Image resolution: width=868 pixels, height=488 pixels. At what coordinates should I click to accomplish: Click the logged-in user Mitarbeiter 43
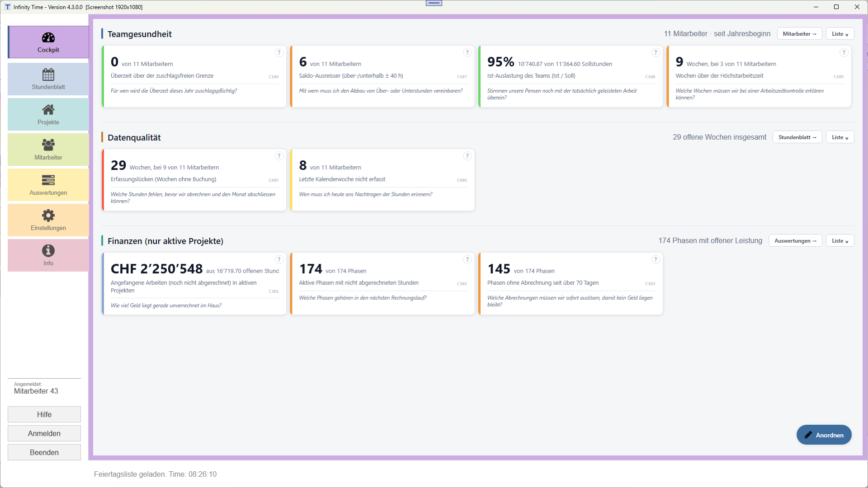point(36,391)
